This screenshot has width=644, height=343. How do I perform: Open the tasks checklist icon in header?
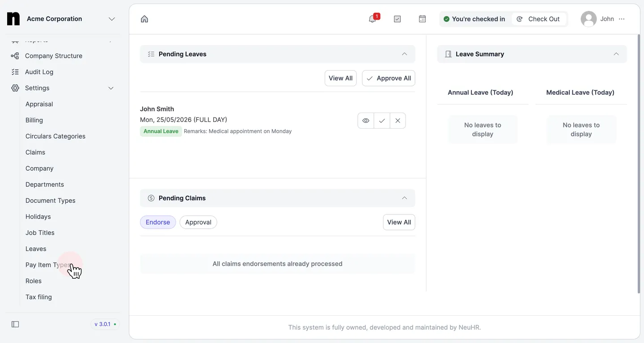pos(397,19)
